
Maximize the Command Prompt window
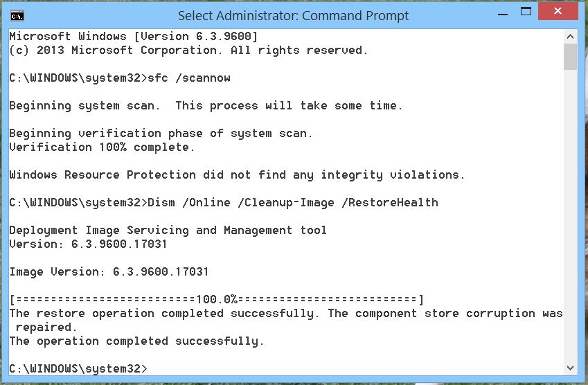(x=526, y=12)
